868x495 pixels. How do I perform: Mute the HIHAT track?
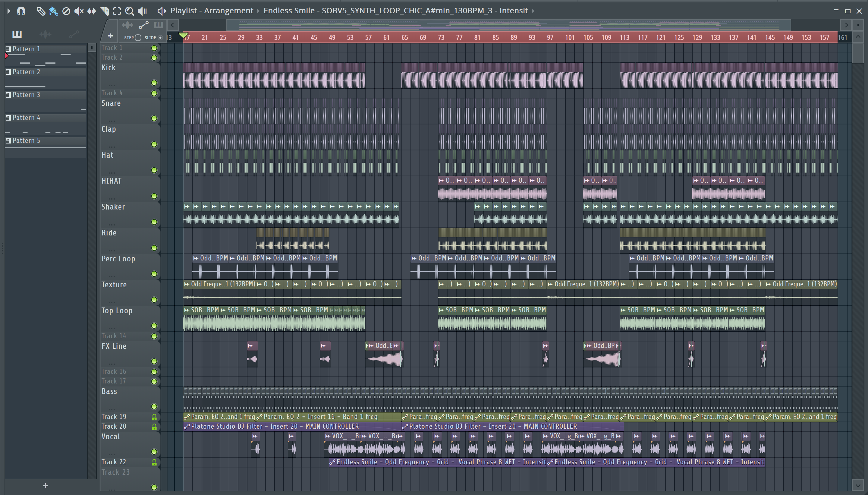click(154, 196)
